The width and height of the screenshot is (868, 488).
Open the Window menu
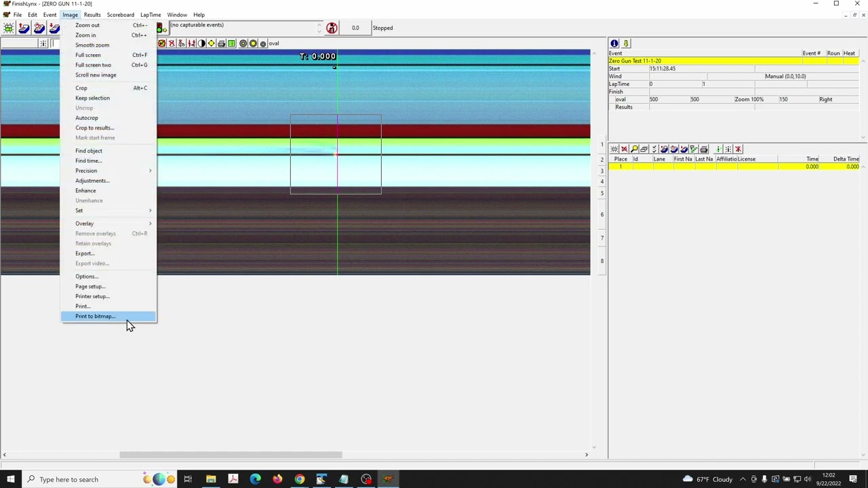click(177, 15)
